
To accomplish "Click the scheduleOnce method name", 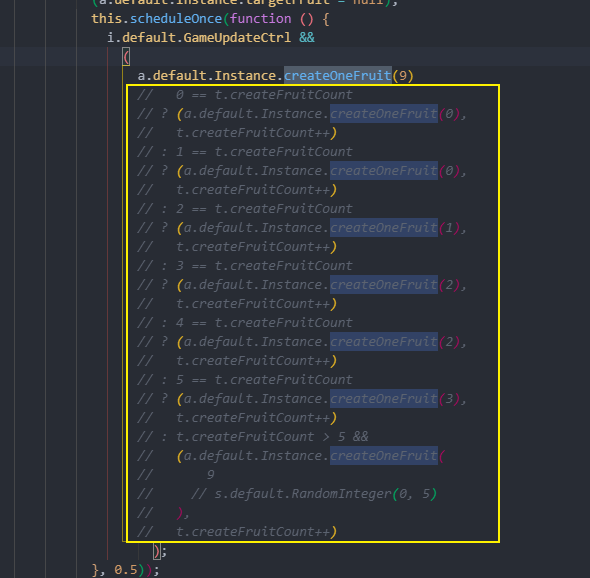I will [x=176, y=19].
